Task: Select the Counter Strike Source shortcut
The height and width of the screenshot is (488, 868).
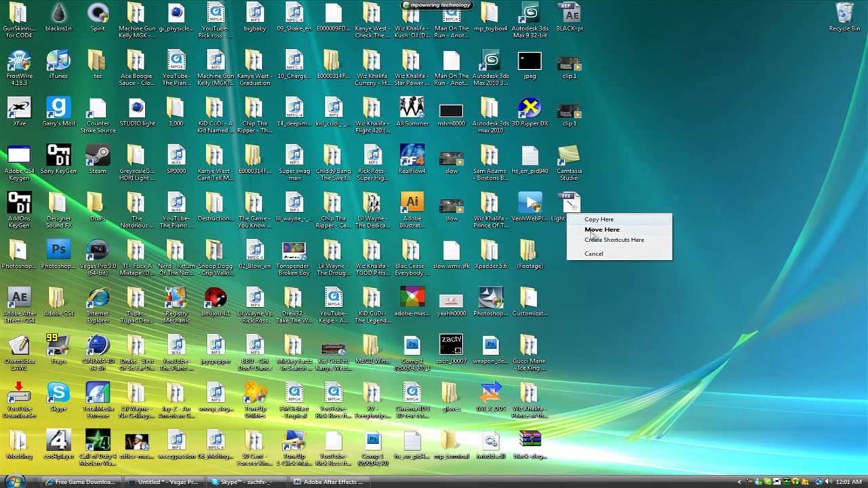Action: click(x=98, y=115)
